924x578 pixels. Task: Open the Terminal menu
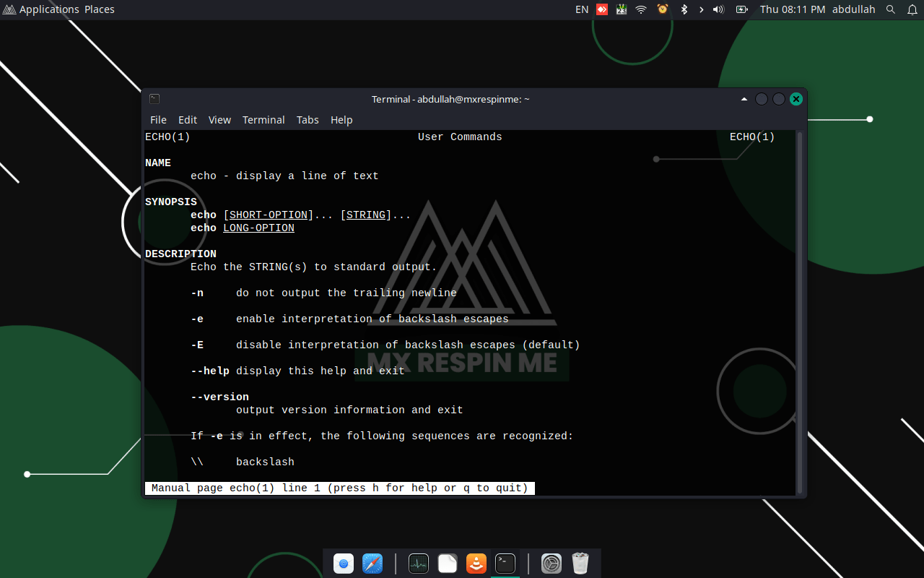[263, 120]
